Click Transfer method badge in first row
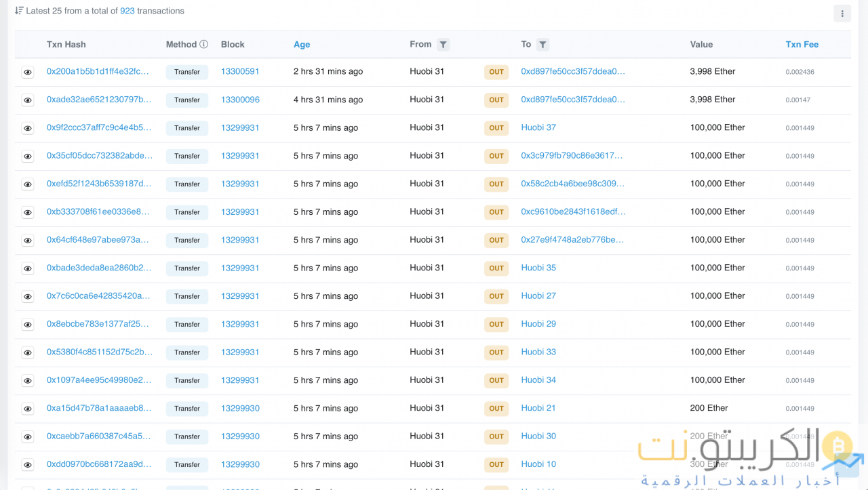Viewport: 868px width, 490px height. click(187, 72)
